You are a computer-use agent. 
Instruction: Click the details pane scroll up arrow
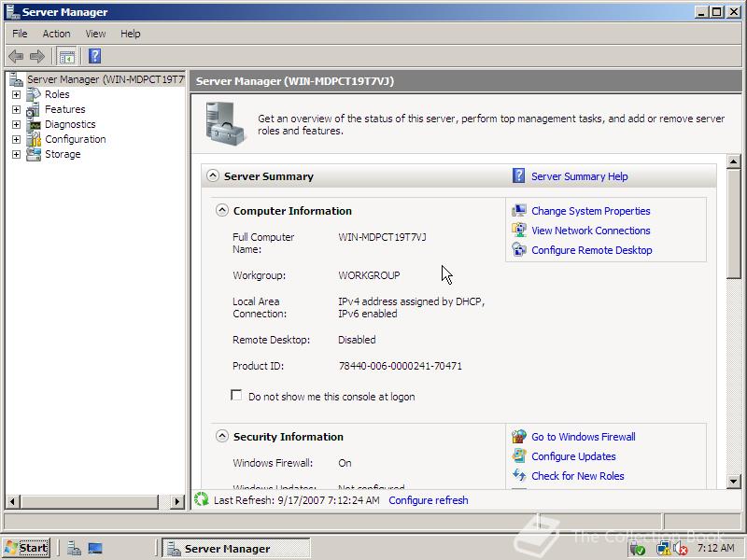pyautogui.click(x=734, y=161)
